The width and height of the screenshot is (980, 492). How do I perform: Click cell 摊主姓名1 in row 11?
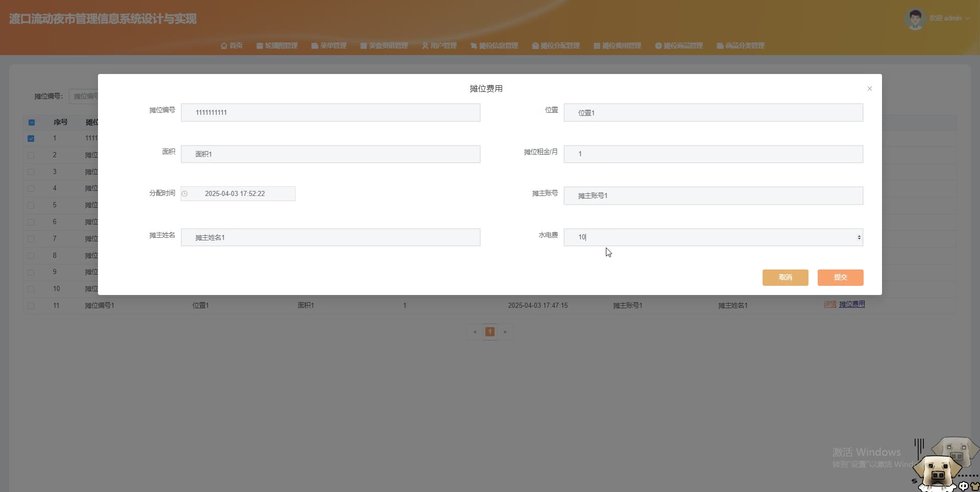(733, 306)
